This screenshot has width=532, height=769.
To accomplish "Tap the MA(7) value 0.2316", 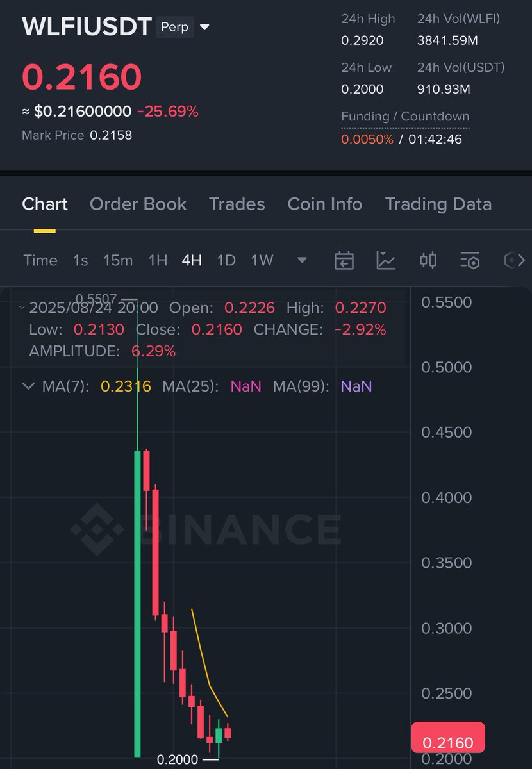I will coord(126,386).
